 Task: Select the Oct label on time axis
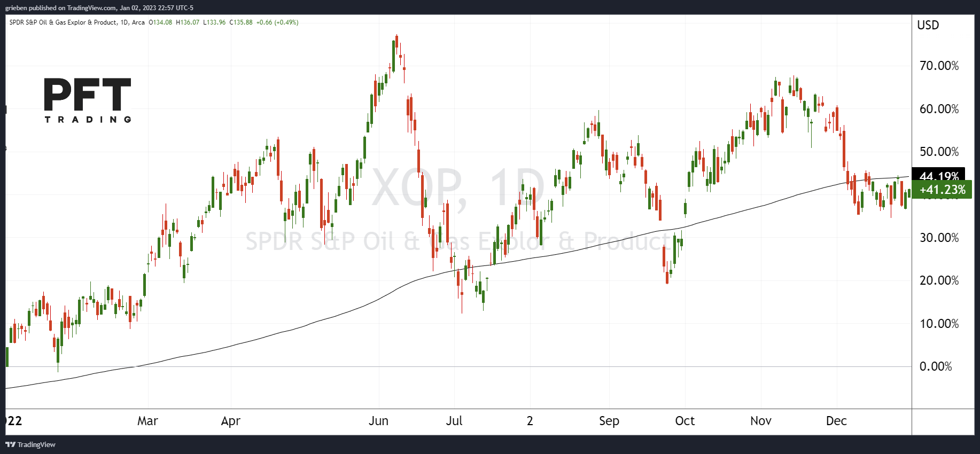pos(685,421)
